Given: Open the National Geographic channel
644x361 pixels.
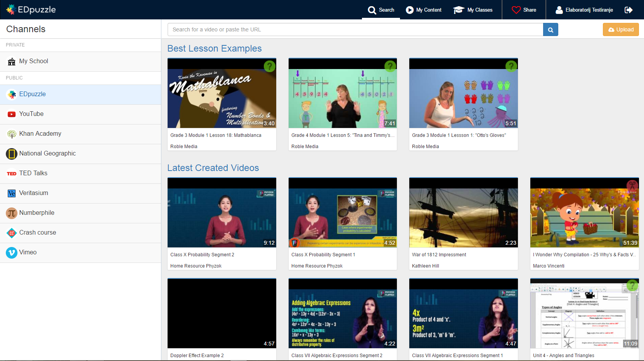Looking at the screenshot, I should (47, 154).
